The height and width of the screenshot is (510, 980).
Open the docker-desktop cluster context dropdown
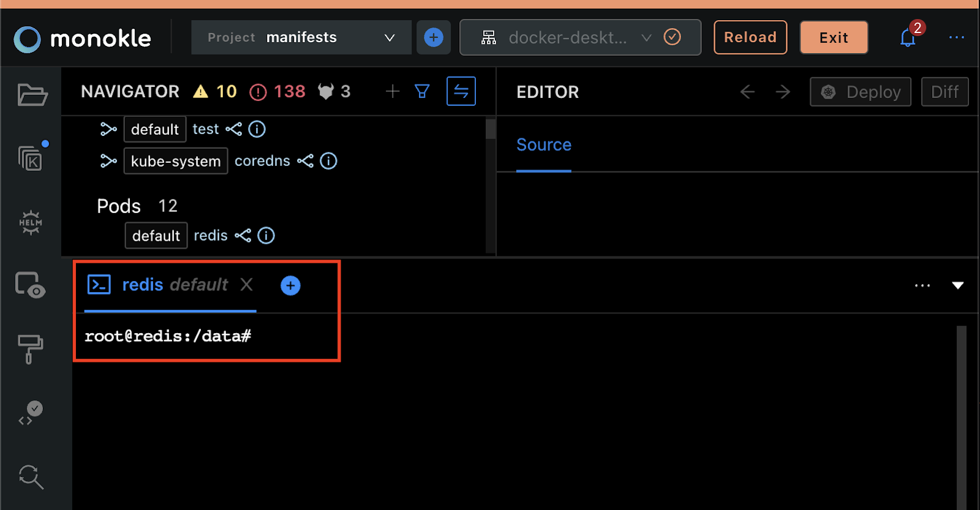pyautogui.click(x=580, y=37)
